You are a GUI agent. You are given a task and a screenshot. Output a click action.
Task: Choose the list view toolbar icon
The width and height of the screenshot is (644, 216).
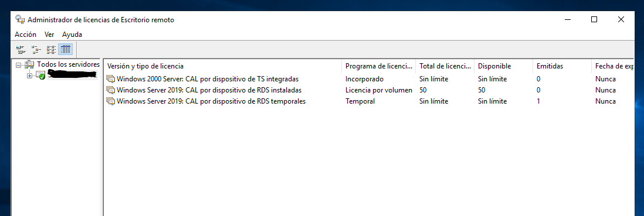pyautogui.click(x=51, y=50)
